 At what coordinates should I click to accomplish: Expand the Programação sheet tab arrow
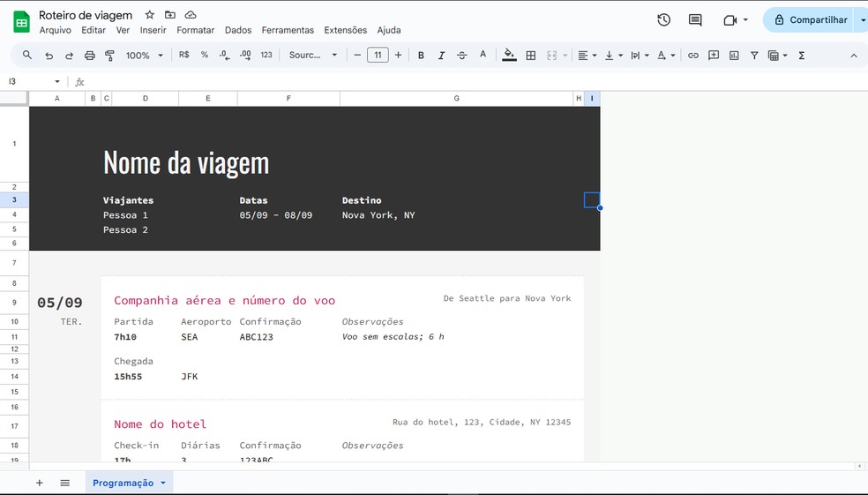point(163,483)
